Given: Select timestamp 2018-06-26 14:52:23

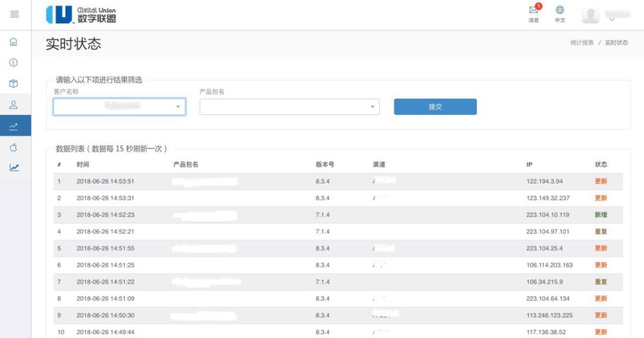Looking at the screenshot, I should [x=105, y=215].
